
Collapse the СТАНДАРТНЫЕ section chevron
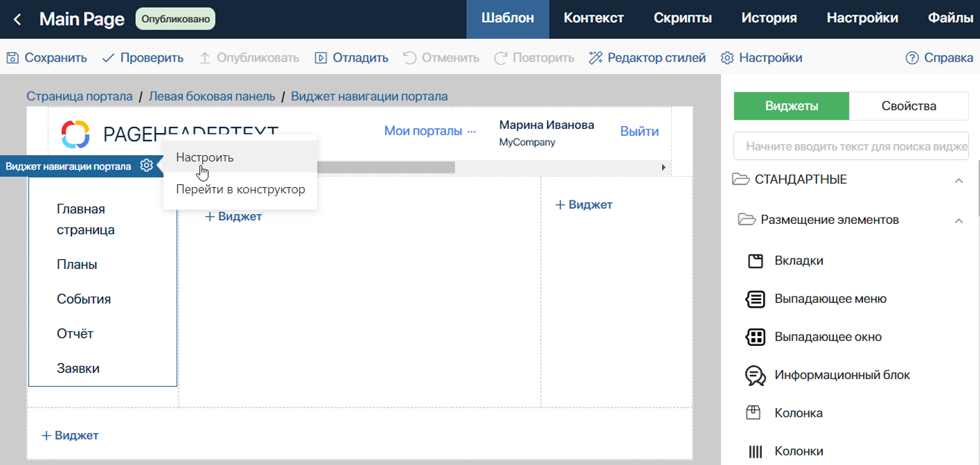click(x=959, y=180)
